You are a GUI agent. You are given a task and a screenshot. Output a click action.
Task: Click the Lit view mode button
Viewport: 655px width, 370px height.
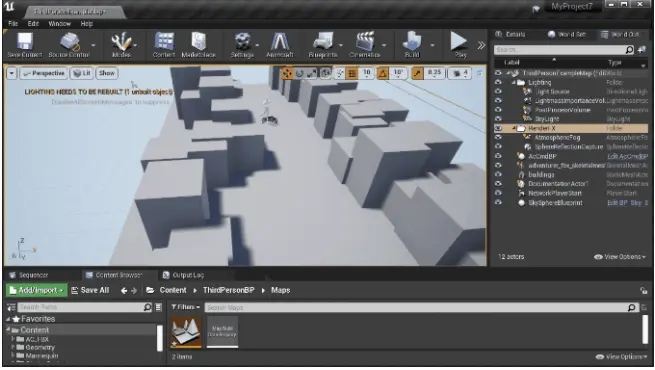81,73
